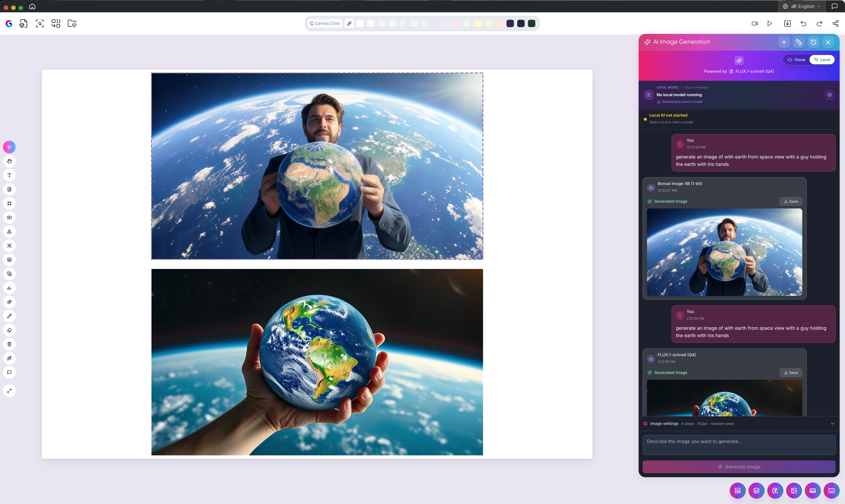Click the Generate Image button
This screenshot has width=845, height=504.
pos(739,467)
